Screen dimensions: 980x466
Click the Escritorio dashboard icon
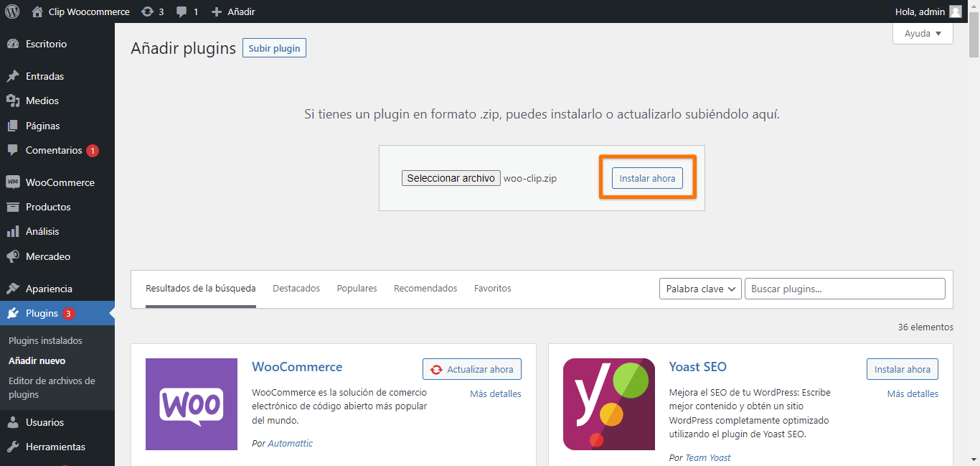tap(13, 44)
